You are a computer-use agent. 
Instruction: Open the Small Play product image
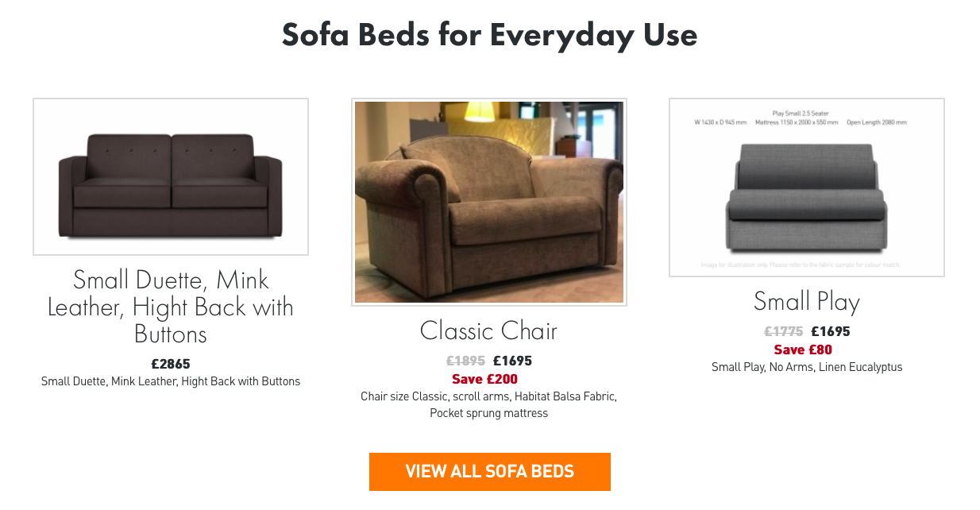tap(806, 187)
